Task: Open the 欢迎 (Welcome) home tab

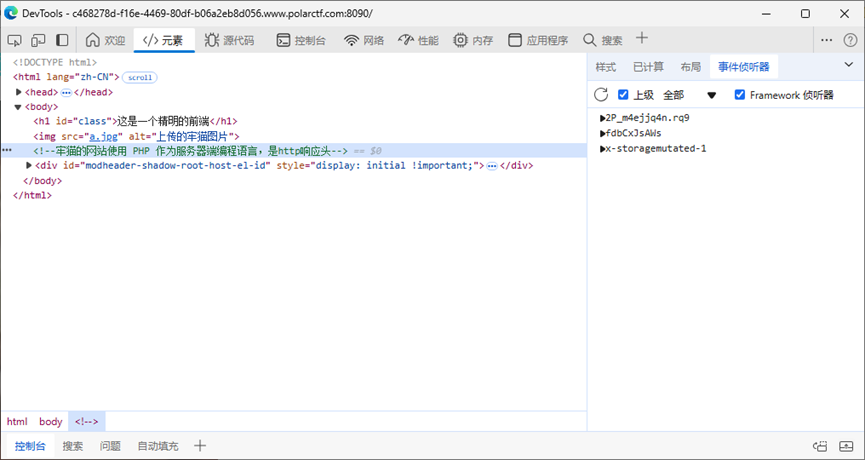Action: click(x=105, y=40)
